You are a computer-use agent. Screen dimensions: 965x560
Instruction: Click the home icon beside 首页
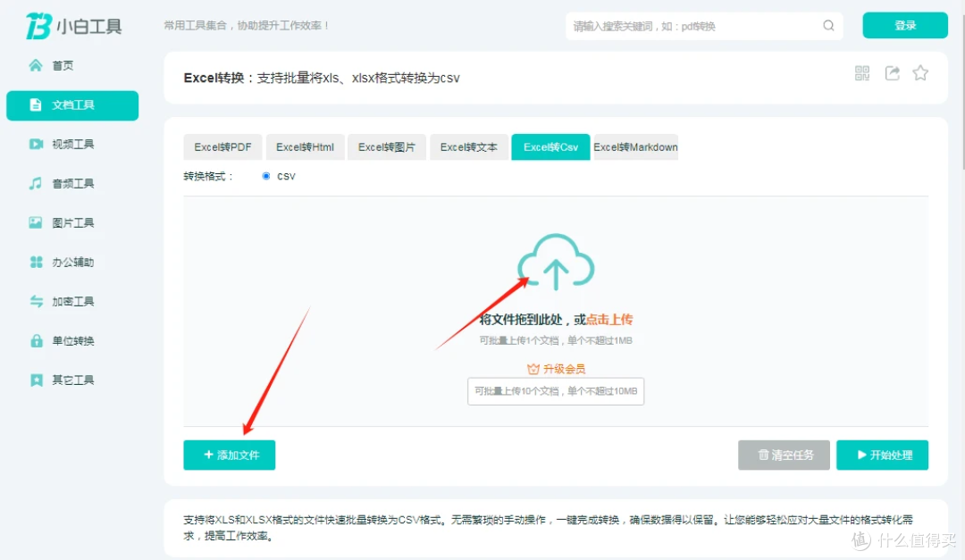pyautogui.click(x=36, y=65)
